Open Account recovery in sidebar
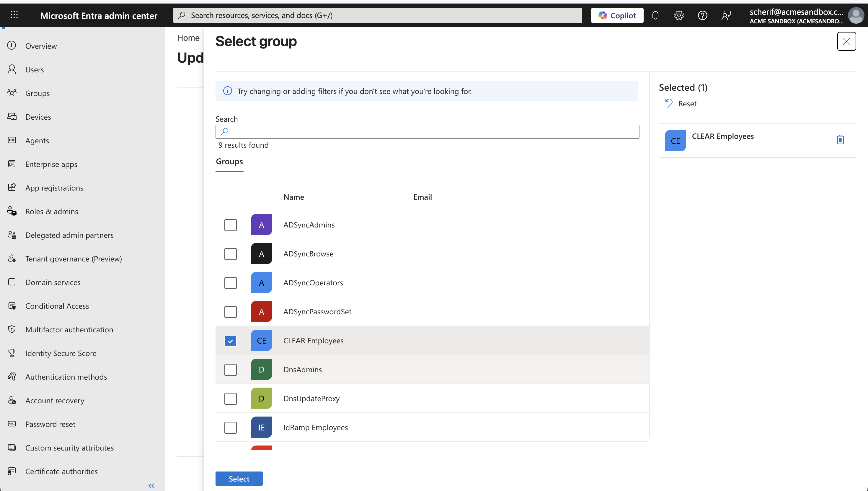This screenshot has width=868, height=491. tap(55, 400)
